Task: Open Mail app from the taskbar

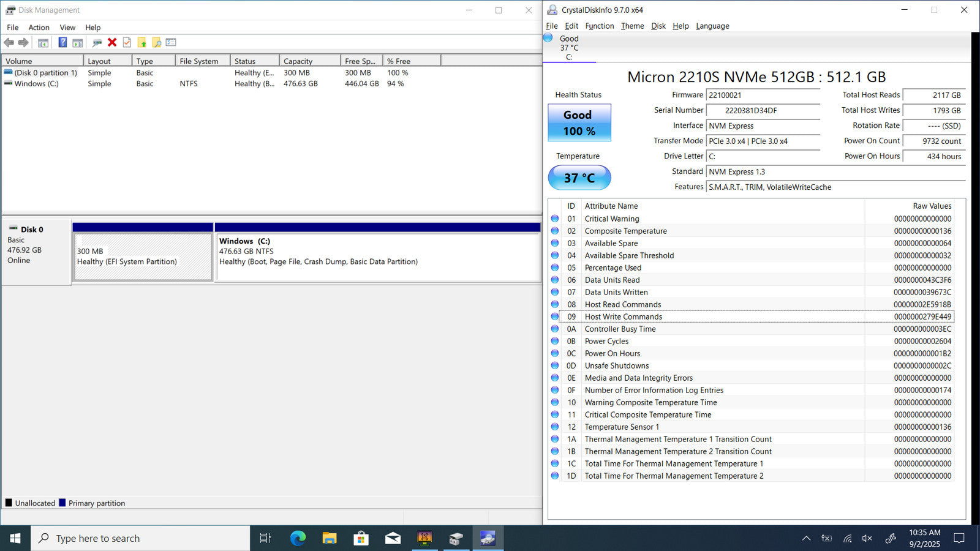Action: point(393,538)
